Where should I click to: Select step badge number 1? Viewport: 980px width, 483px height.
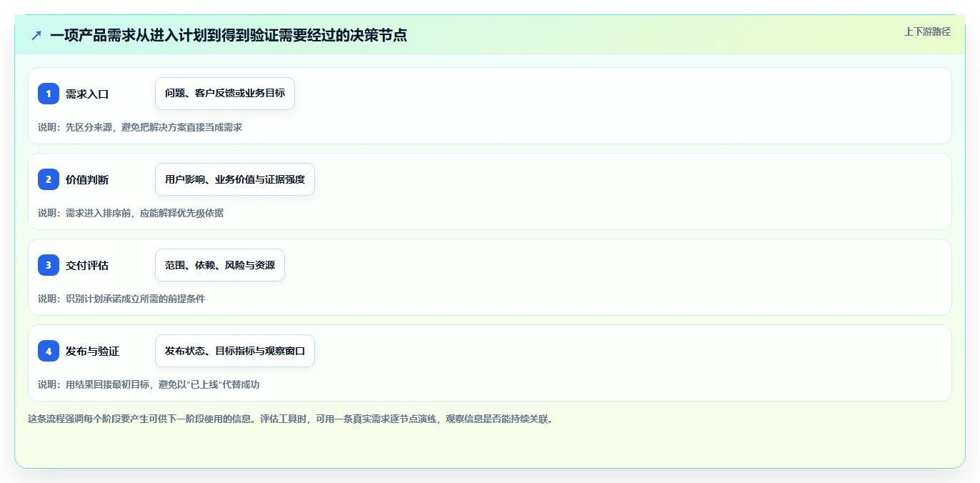[49, 94]
